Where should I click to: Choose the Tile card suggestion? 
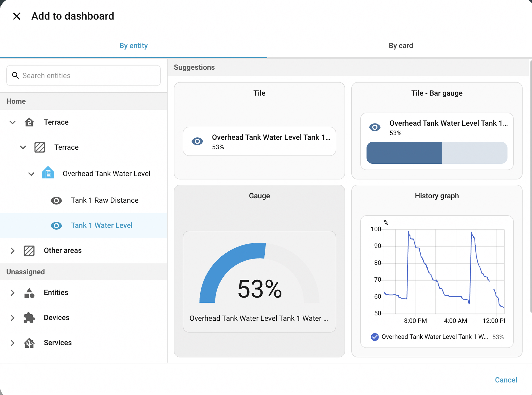click(259, 131)
